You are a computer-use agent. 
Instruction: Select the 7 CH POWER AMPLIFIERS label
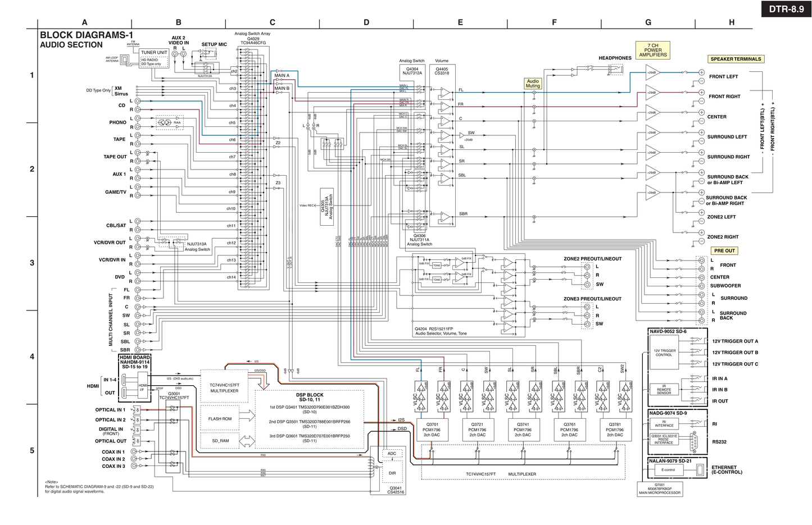coord(653,51)
